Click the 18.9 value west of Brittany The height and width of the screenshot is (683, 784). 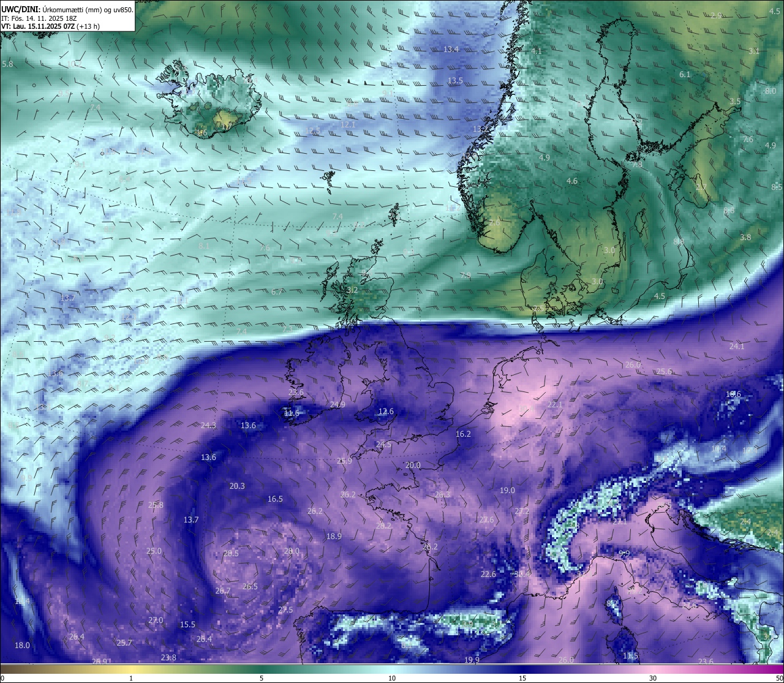[x=334, y=537]
